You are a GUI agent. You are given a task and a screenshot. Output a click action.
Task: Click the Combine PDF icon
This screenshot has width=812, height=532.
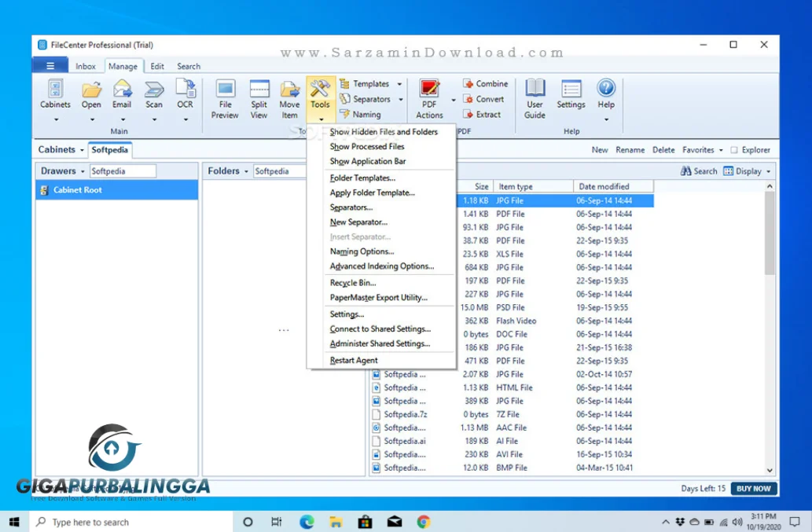point(468,84)
